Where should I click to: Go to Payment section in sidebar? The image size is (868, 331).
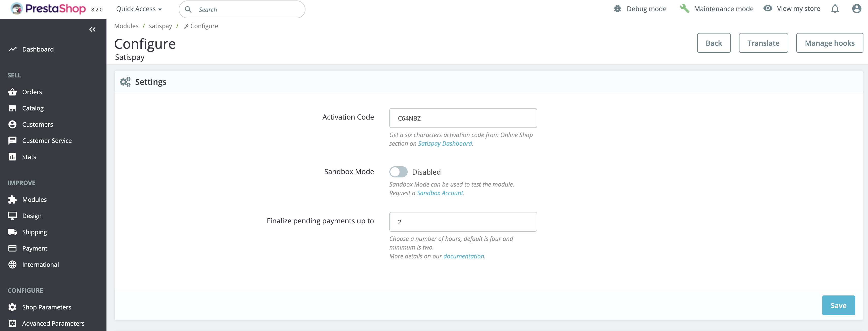35,248
